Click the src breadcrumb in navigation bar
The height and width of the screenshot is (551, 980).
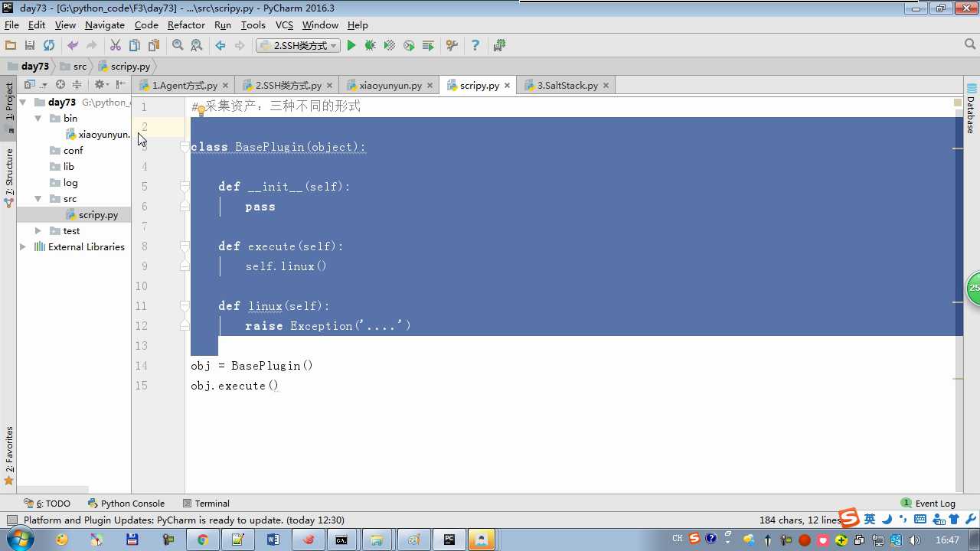80,67
